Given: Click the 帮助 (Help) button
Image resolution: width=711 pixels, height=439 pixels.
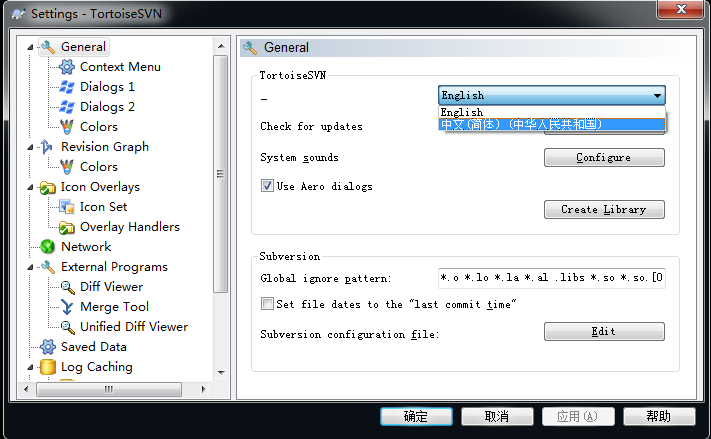Looking at the screenshot, I should [659, 416].
